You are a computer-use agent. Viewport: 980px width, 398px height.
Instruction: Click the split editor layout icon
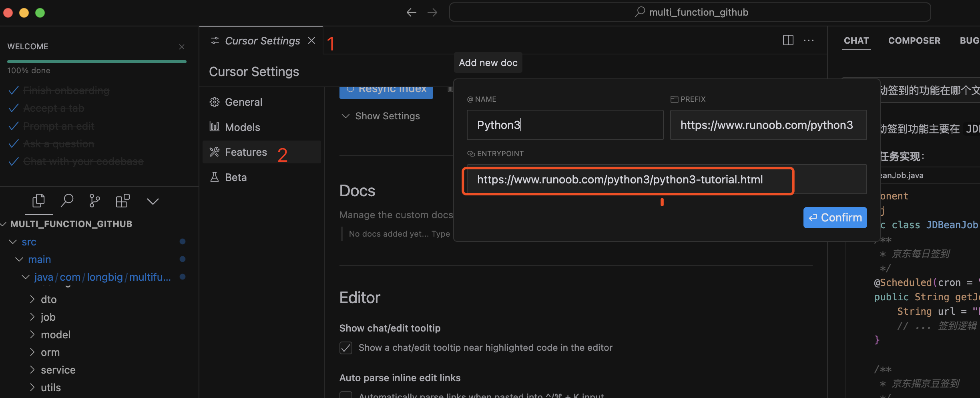coord(788,40)
